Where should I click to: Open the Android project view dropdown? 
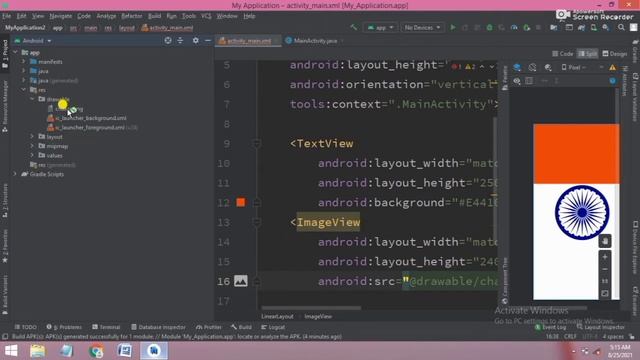click(33, 41)
